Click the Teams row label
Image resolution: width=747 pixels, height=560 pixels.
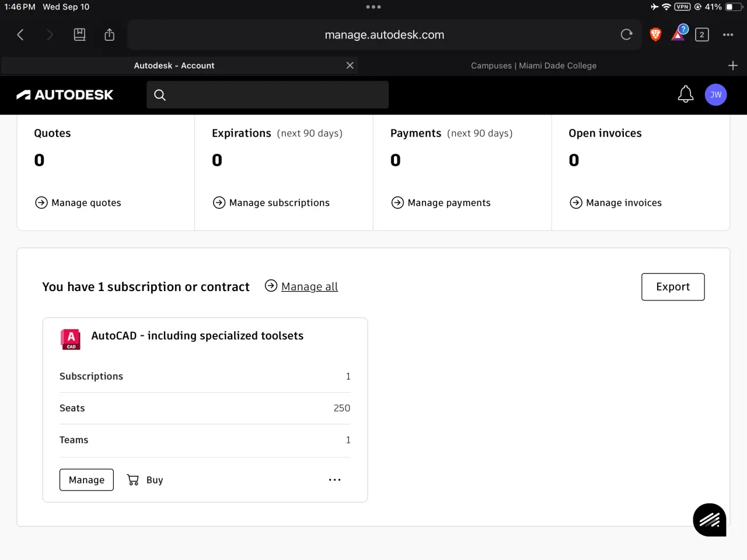point(74,440)
